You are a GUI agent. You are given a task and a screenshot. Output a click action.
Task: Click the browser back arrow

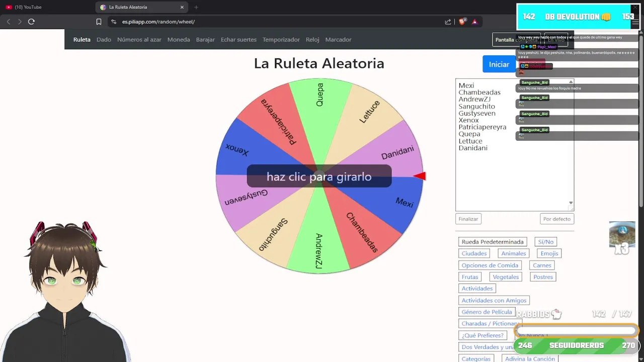point(9,22)
